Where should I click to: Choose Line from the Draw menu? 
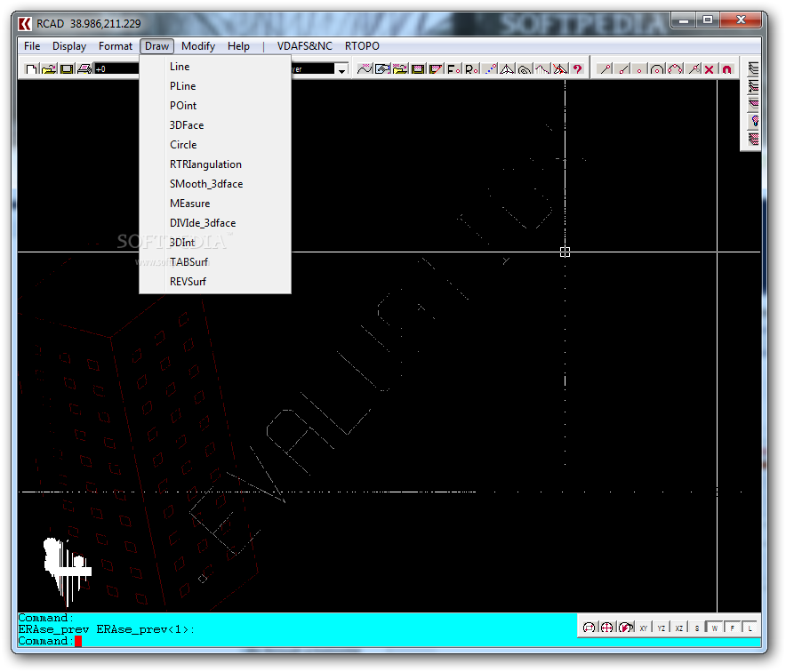click(x=215, y=67)
